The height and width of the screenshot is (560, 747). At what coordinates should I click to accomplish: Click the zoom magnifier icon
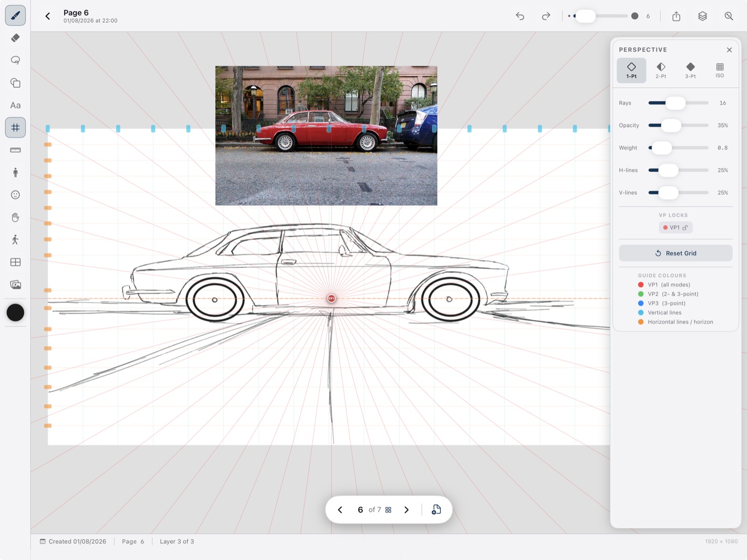click(x=728, y=16)
